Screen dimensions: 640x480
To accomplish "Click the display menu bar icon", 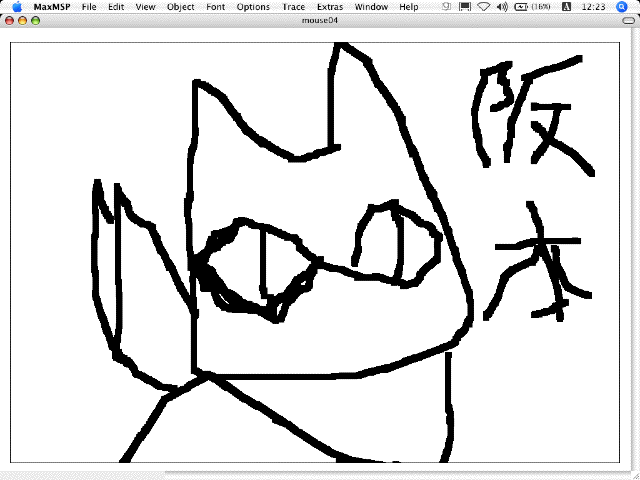I will coord(465,7).
